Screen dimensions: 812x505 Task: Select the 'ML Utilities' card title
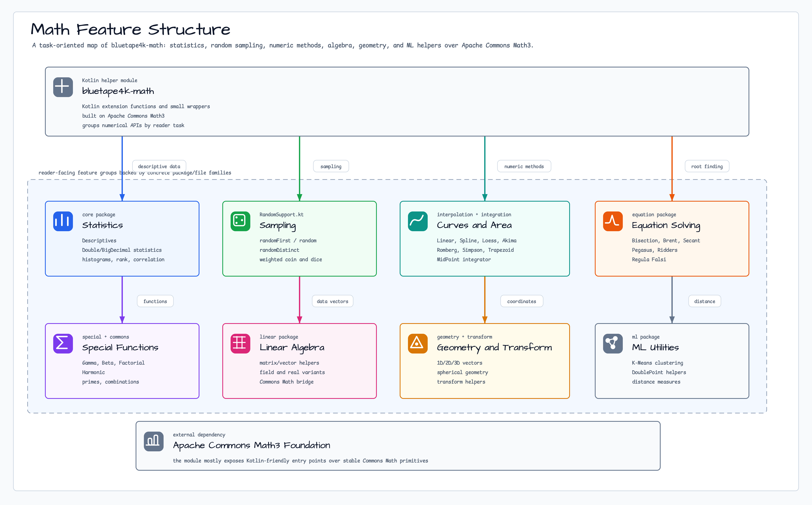pyautogui.click(x=655, y=347)
